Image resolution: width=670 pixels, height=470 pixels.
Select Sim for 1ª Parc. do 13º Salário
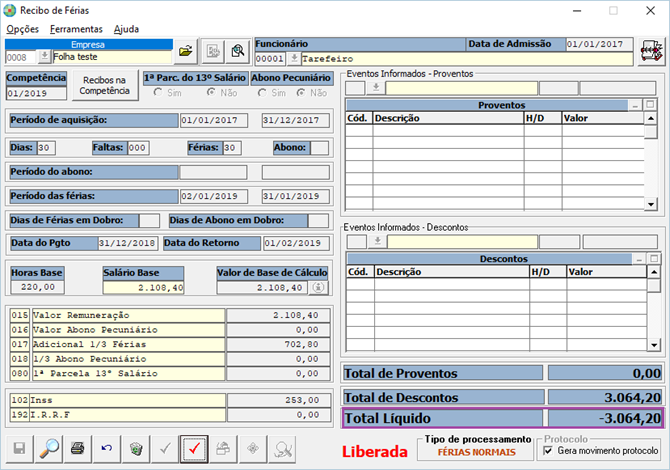(159, 92)
